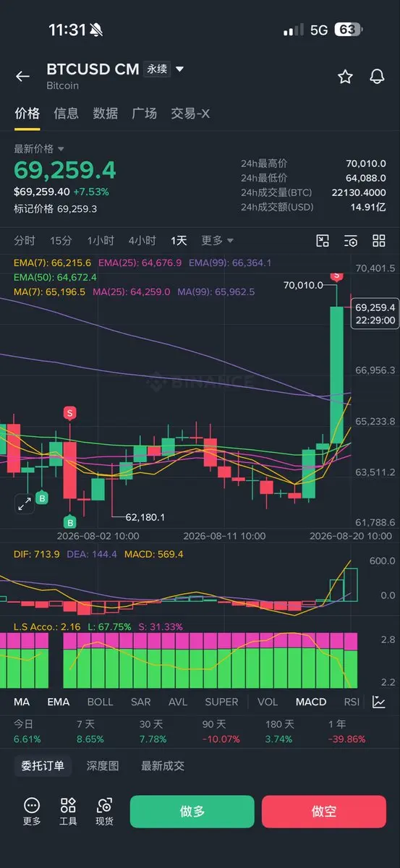The image size is (400, 868).
Task: Expand the 最新价格 price type dropdown
Action: [x=61, y=148]
